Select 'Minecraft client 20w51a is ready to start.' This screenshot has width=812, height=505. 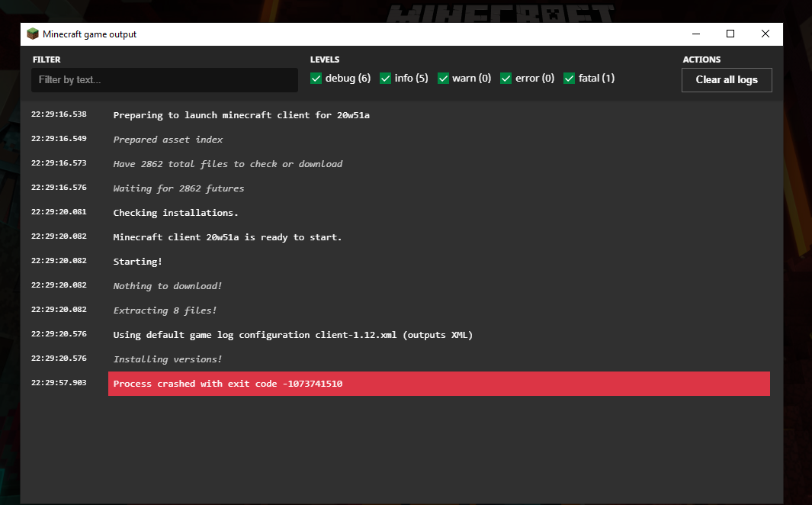coord(227,237)
